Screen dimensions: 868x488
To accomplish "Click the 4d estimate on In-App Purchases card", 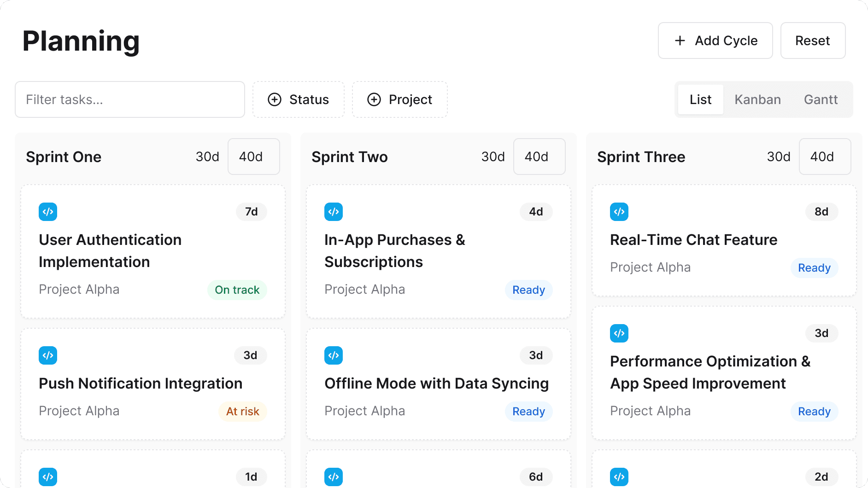I will (536, 212).
